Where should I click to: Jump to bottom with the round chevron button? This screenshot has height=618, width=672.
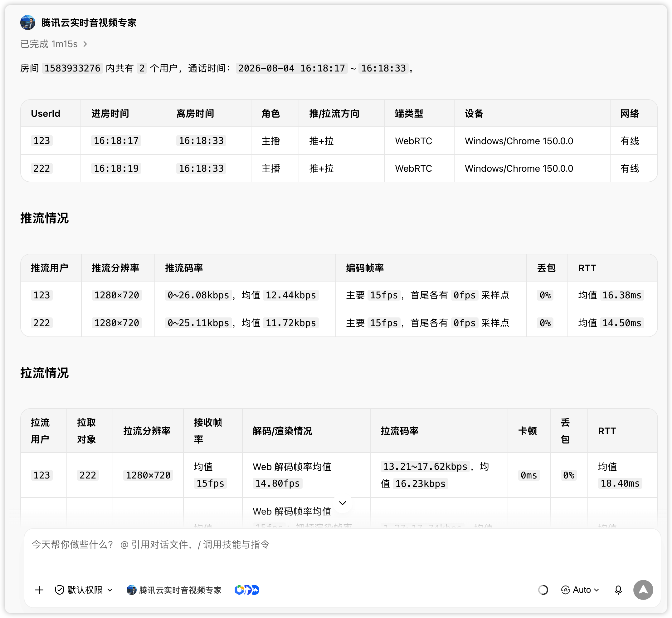coord(342,503)
